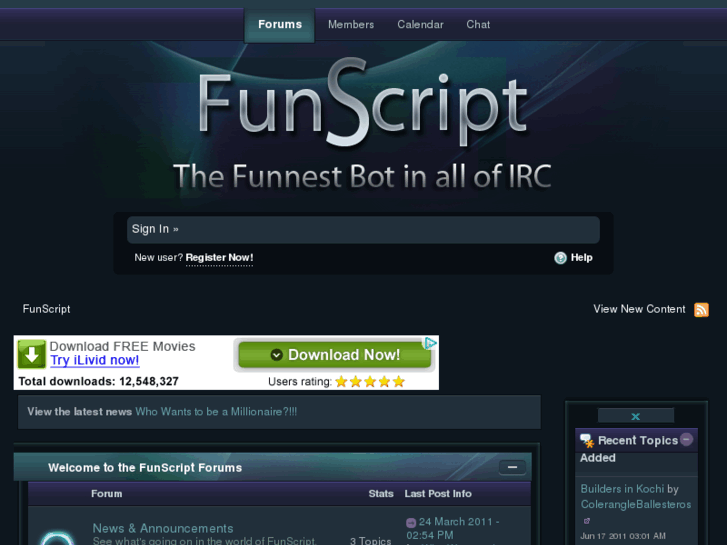This screenshot has height=545, width=727.
Task: Open the News & Announcements forum
Action: tap(163, 528)
